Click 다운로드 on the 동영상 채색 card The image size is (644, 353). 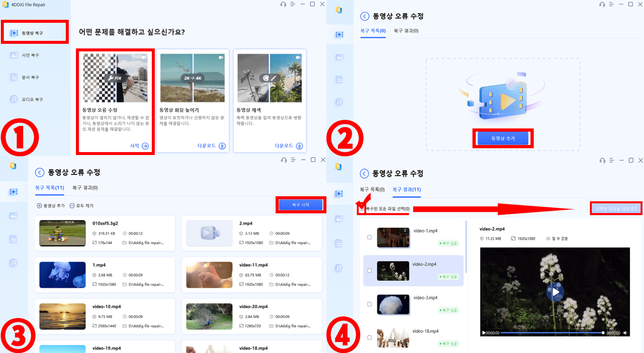pos(289,146)
